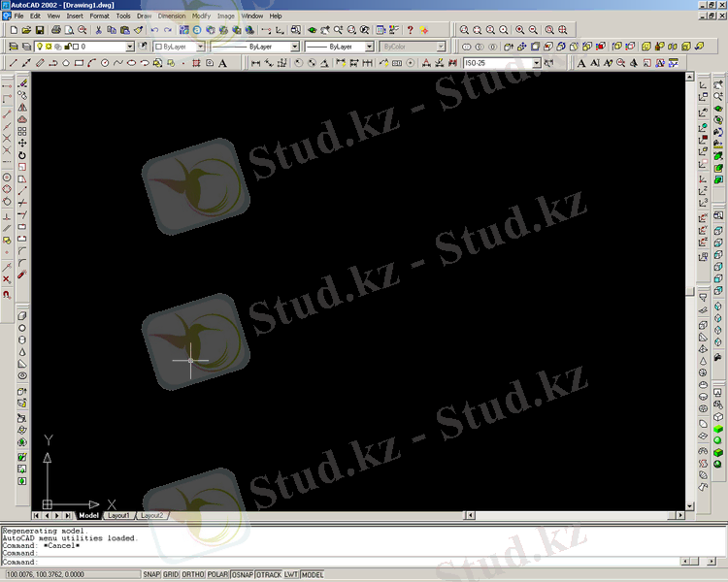Open the Format menu

click(x=99, y=16)
